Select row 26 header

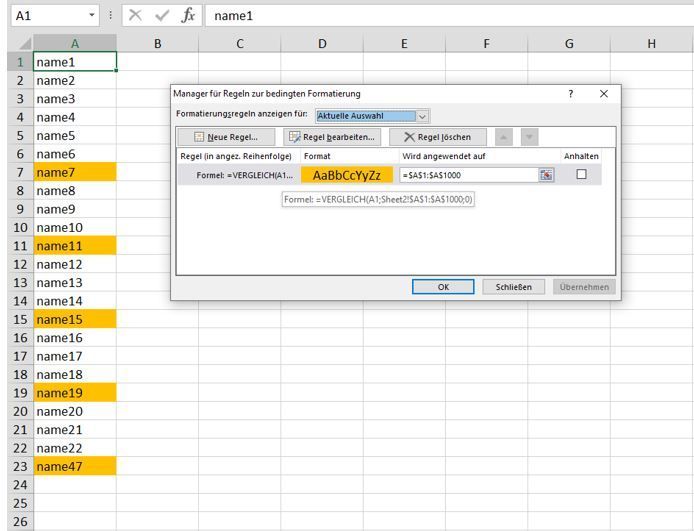click(20, 522)
